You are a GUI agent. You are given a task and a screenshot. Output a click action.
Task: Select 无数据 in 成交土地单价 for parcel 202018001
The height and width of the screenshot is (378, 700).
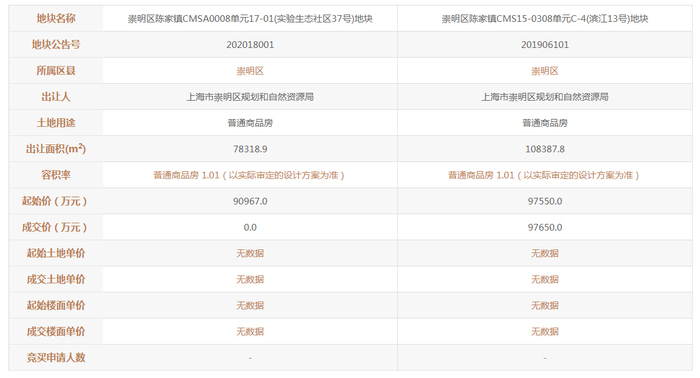[250, 279]
